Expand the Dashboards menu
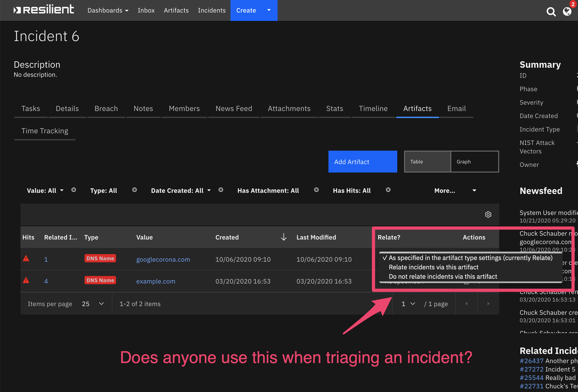 pyautogui.click(x=108, y=10)
